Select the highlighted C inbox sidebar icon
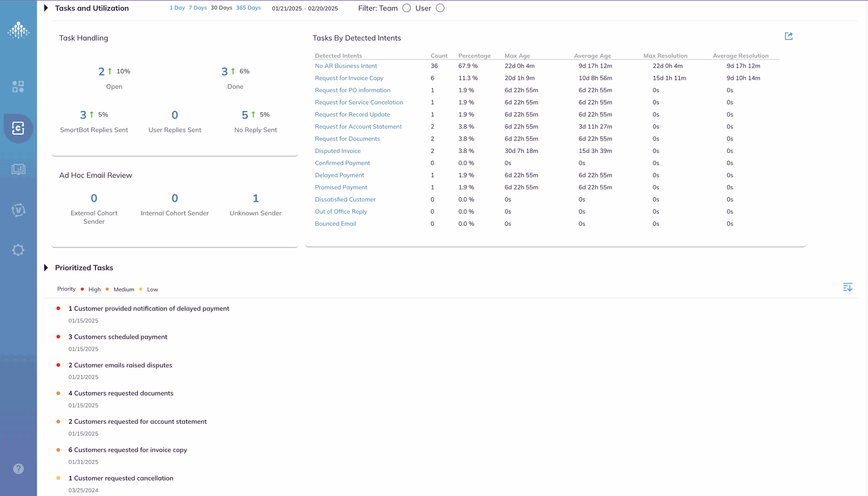868x496 pixels. click(x=18, y=129)
